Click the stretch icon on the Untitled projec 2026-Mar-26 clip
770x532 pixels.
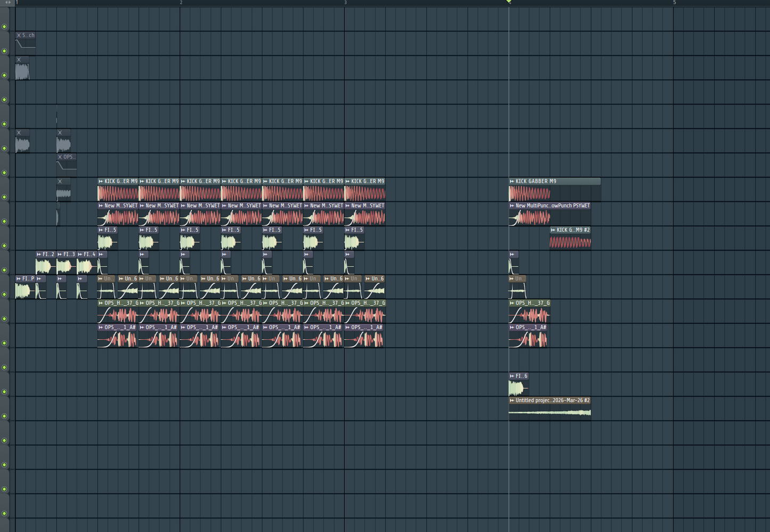511,400
